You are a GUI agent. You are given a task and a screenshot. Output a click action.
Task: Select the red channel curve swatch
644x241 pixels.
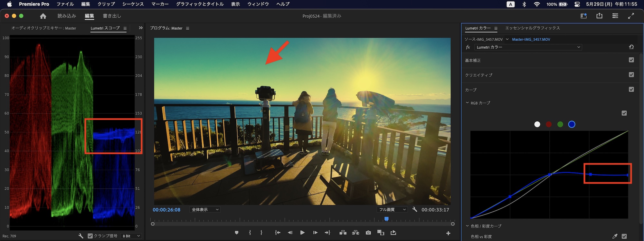[549, 124]
